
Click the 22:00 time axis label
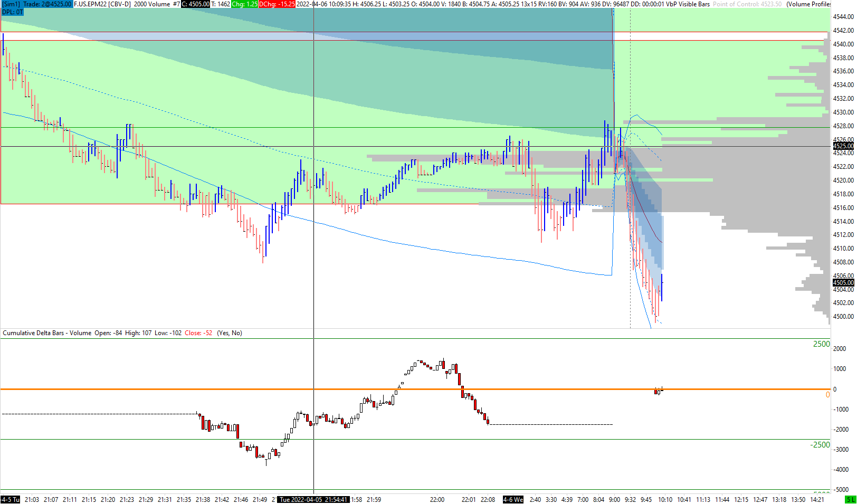click(437, 500)
